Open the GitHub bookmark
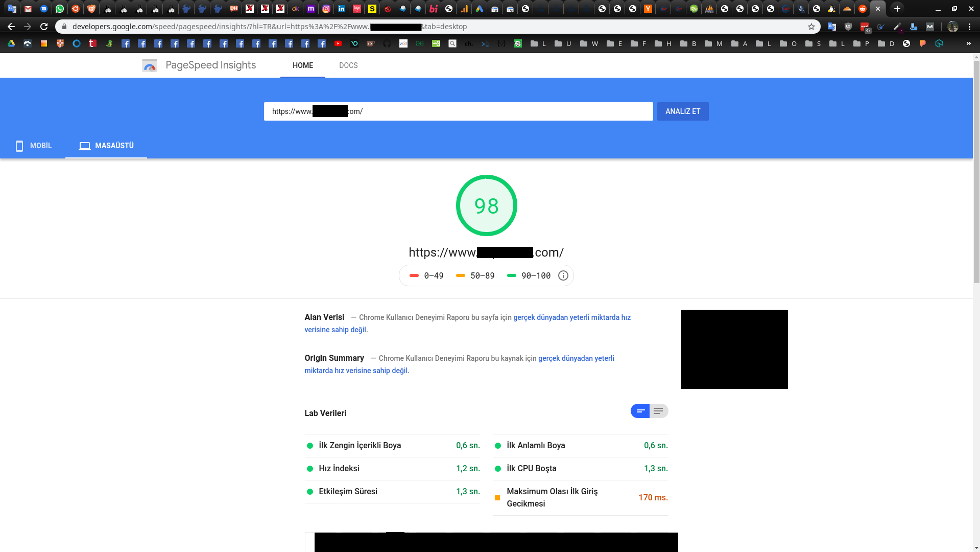The height and width of the screenshot is (552, 980). click(387, 44)
